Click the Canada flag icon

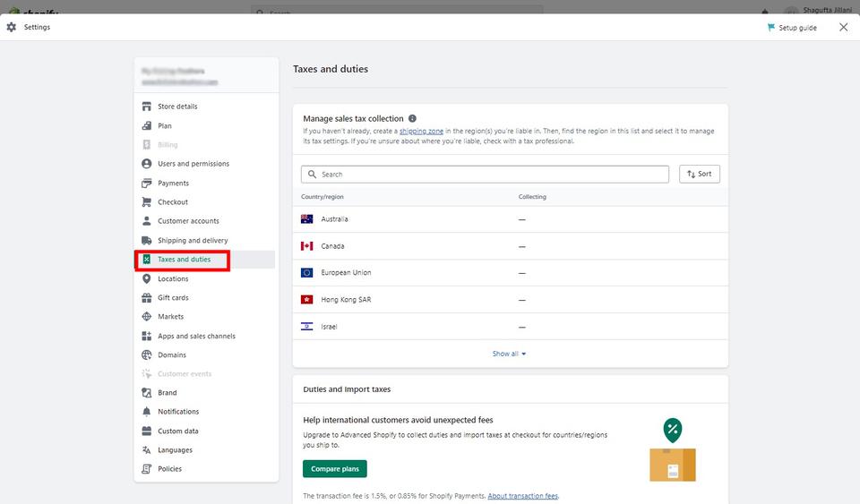pos(306,246)
